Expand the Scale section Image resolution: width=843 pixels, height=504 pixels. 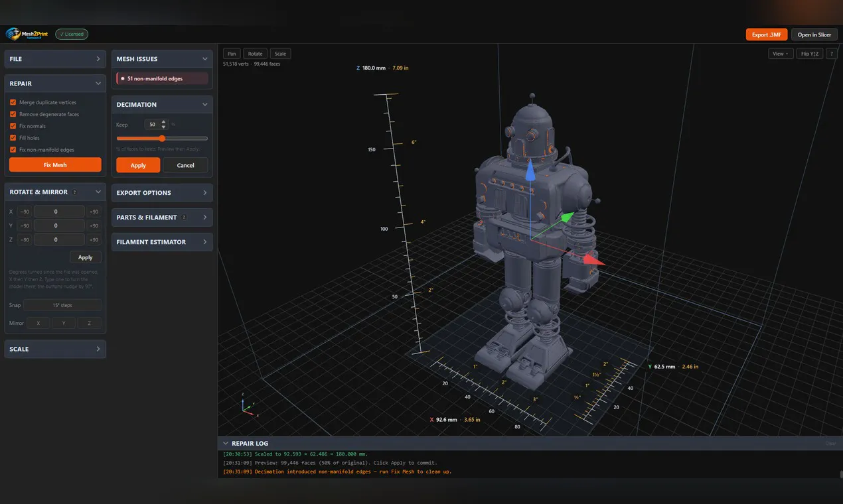pyautogui.click(x=55, y=349)
